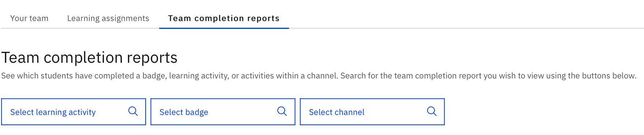Click empty space inside the Select badge box
Viewport: 644px width, 135px height.
click(x=241, y=112)
